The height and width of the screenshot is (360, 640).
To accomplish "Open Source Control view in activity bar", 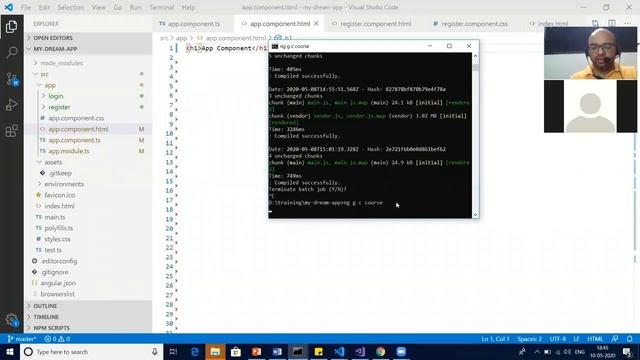I will 11,79.
